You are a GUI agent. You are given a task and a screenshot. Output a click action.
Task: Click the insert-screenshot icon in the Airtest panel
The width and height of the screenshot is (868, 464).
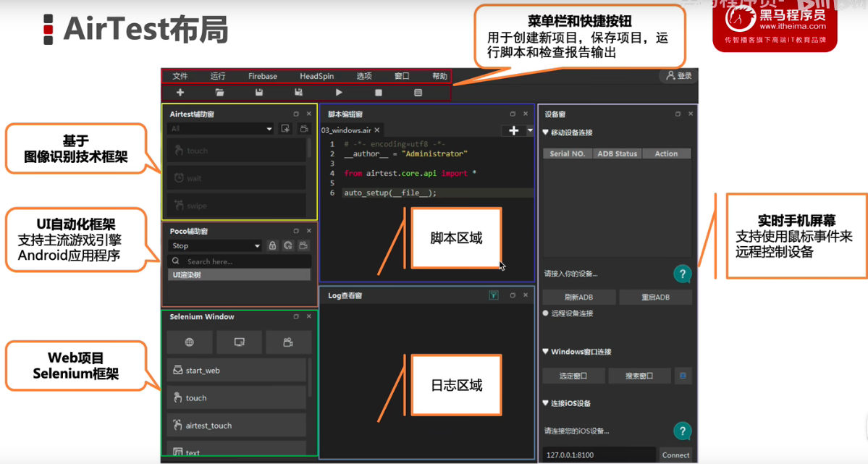pos(286,128)
